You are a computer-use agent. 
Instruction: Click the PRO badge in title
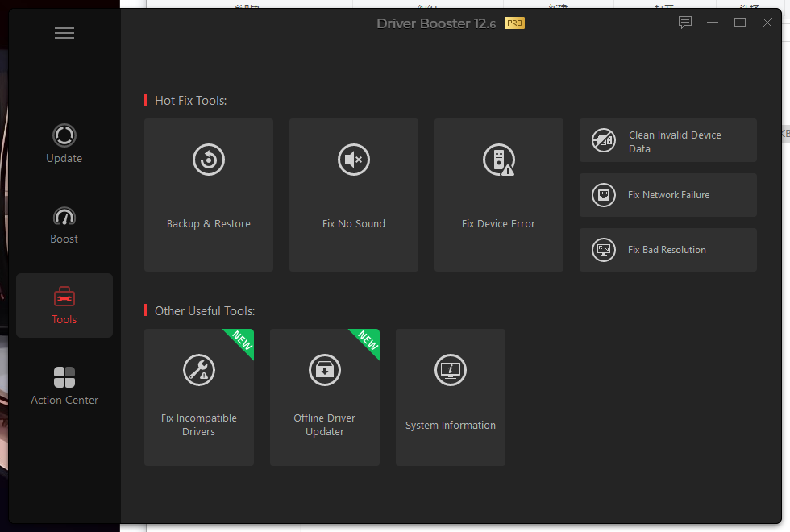514,23
